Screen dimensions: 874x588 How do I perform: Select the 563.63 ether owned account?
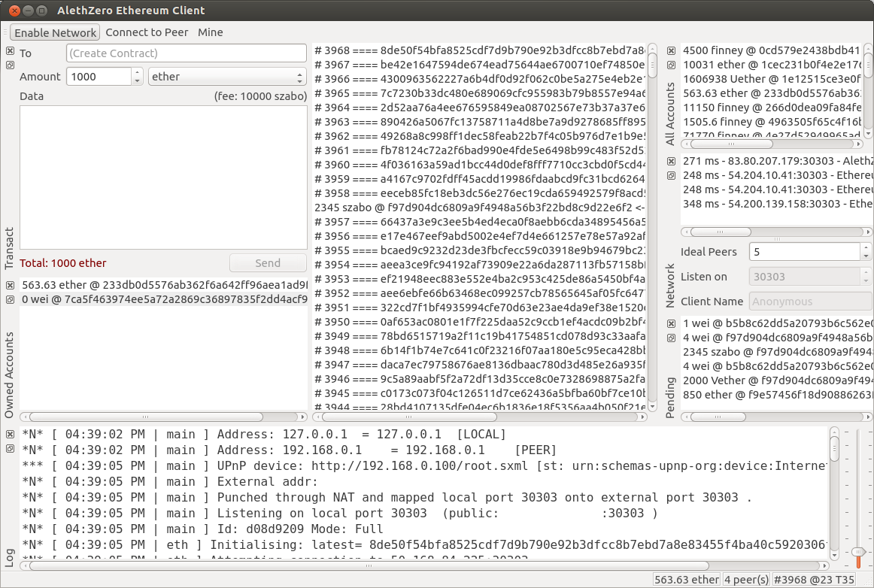click(164, 285)
